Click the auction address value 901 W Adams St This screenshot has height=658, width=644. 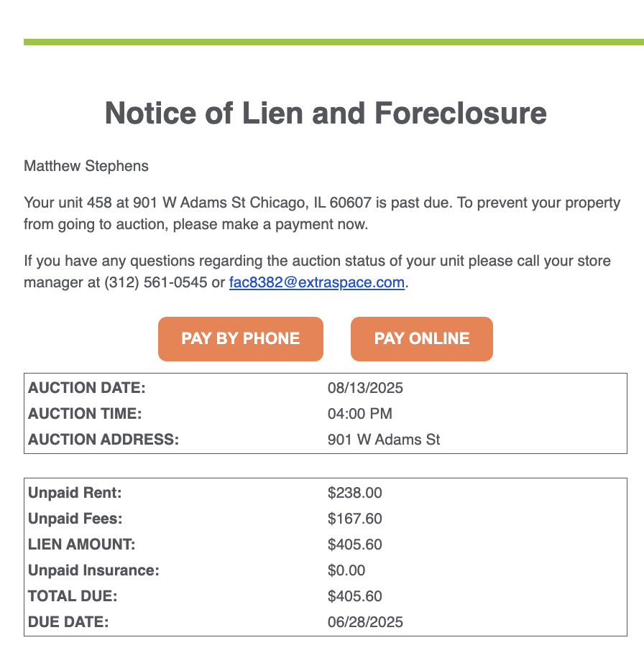pos(384,440)
